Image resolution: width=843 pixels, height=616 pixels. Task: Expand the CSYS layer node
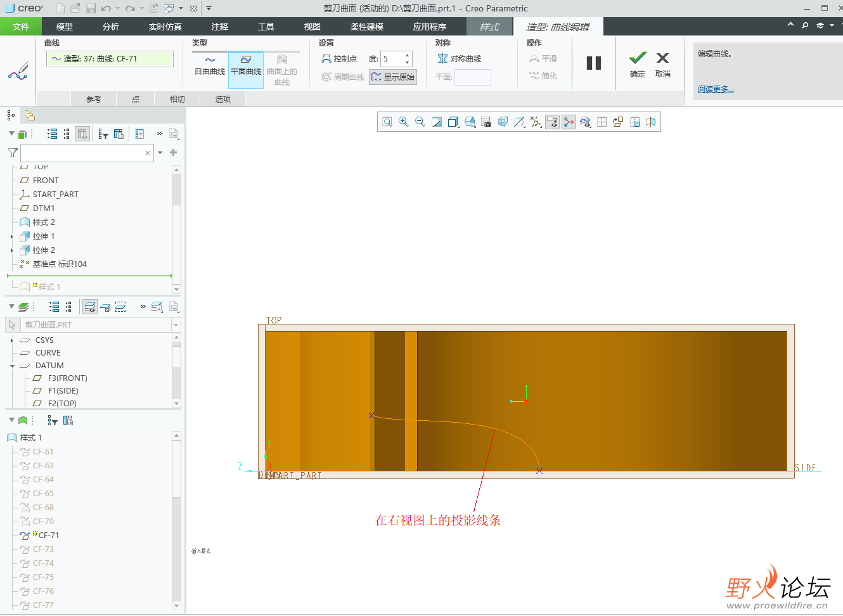point(12,340)
